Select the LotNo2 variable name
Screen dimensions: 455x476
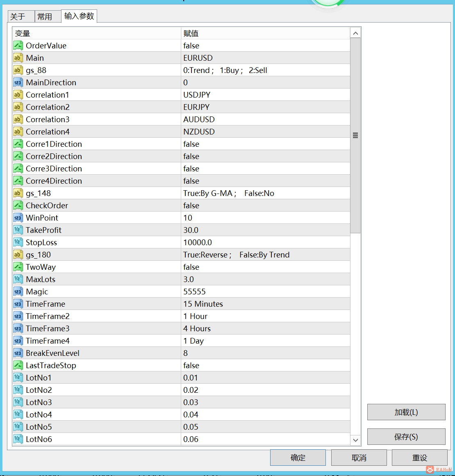pos(39,390)
